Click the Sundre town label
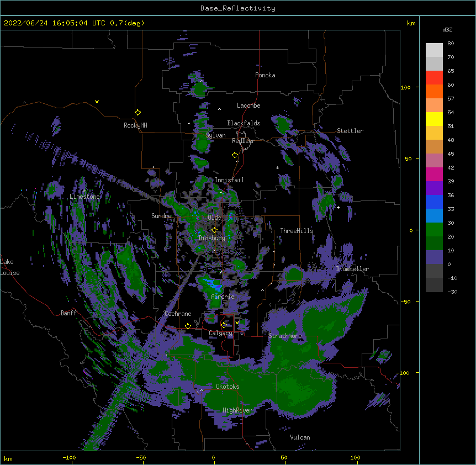Screen dimensions: 476x465 (x=161, y=216)
